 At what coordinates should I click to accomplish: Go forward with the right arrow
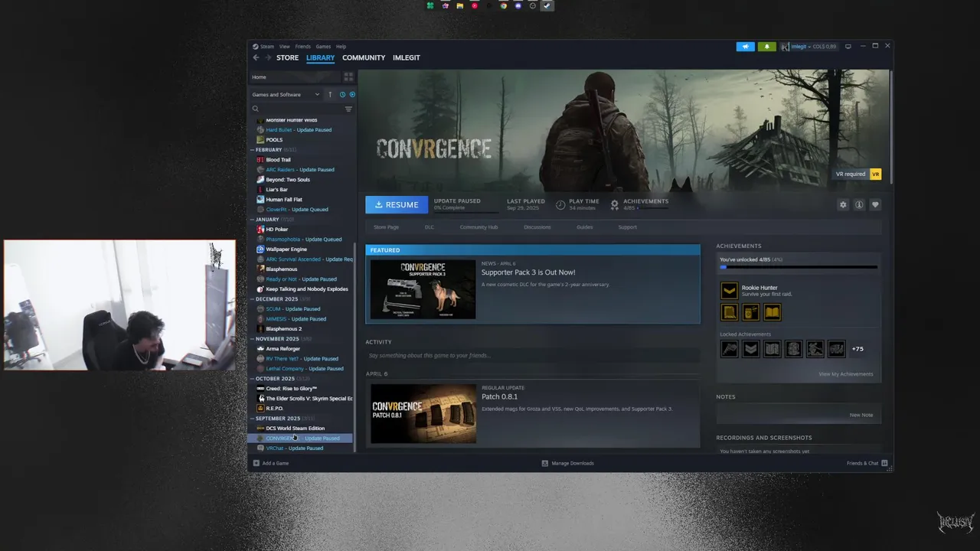point(268,57)
